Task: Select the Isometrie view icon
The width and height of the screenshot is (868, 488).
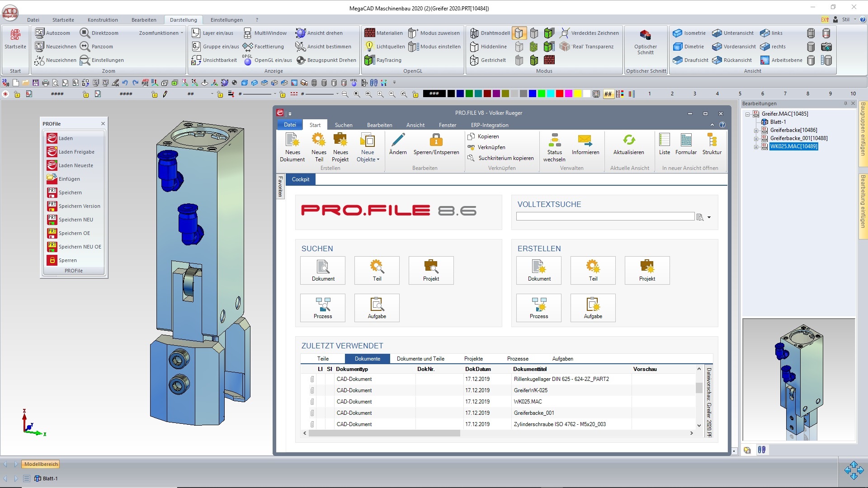Action: point(677,33)
